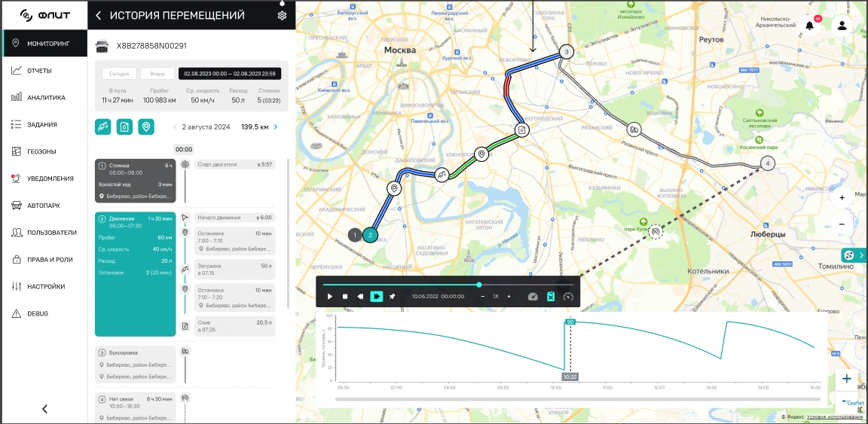Click the no-signal marker on the map

656,233
